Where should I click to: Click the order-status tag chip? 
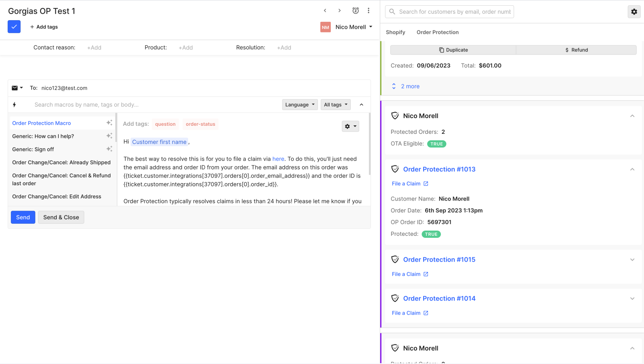coord(201,124)
